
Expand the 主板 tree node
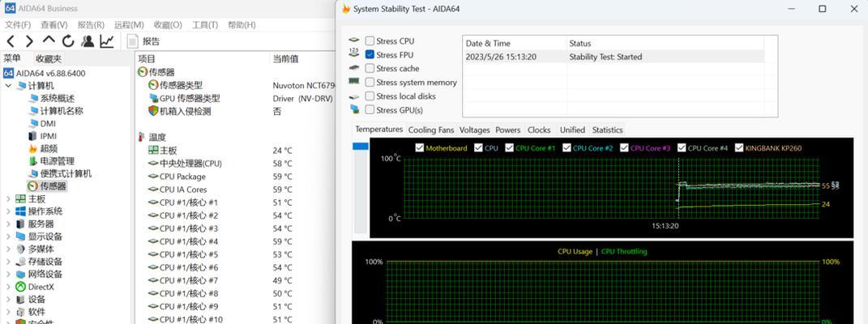8,199
